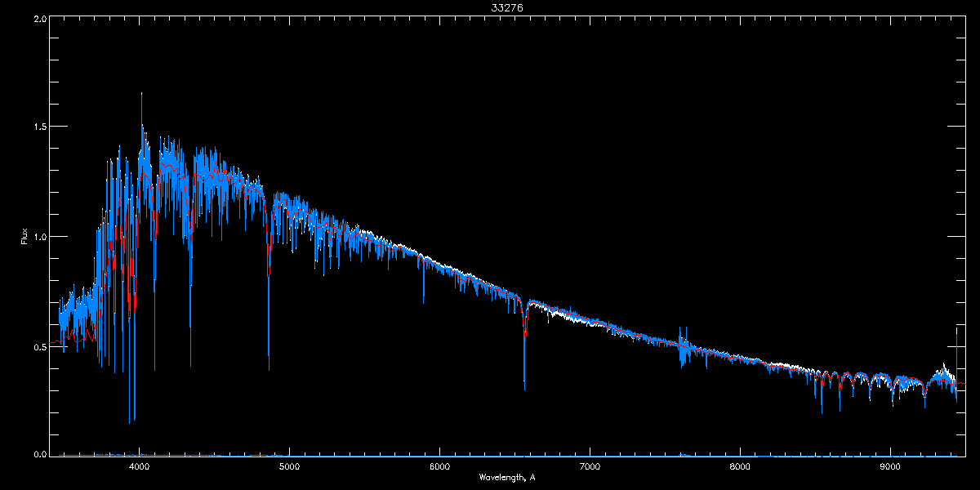
Task: Click the 1.0 y-axis tick label
Action: tap(39, 237)
